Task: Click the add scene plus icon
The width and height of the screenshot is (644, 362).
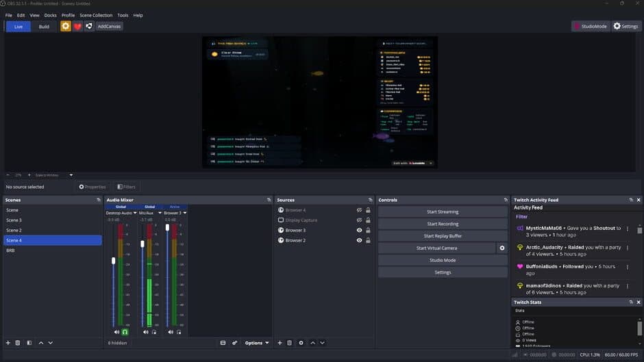Action: 8,343
